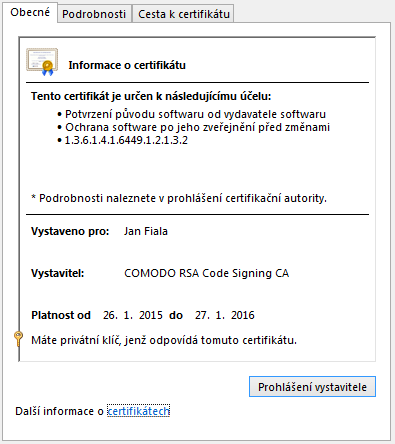Click the Máte privátní klíč message
This screenshot has width=395, height=444.
pos(164,340)
